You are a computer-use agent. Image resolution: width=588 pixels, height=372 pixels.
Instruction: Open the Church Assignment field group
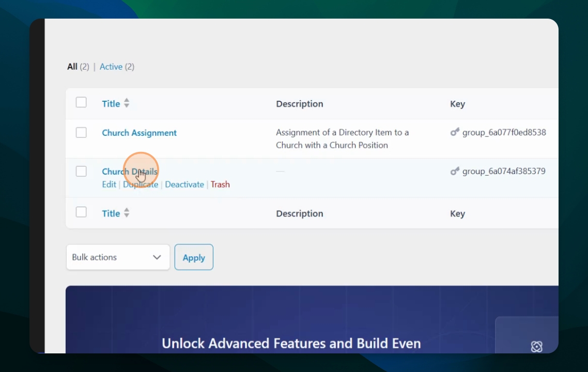click(x=139, y=133)
